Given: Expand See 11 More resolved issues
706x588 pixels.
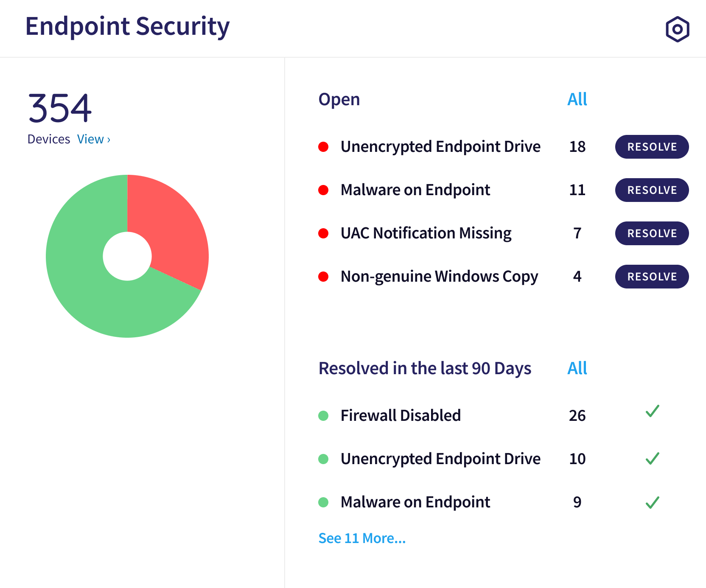Looking at the screenshot, I should tap(362, 538).
